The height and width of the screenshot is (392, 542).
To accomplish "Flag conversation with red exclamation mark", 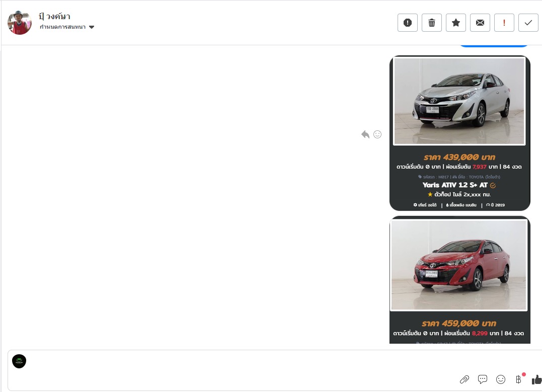I will (x=504, y=23).
